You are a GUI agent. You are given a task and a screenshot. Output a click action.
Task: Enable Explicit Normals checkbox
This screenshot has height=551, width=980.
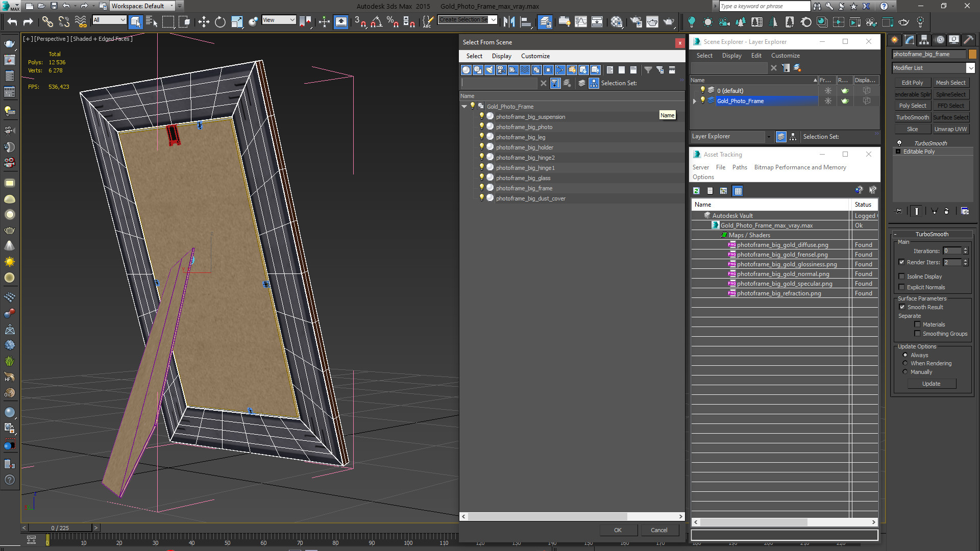(901, 287)
